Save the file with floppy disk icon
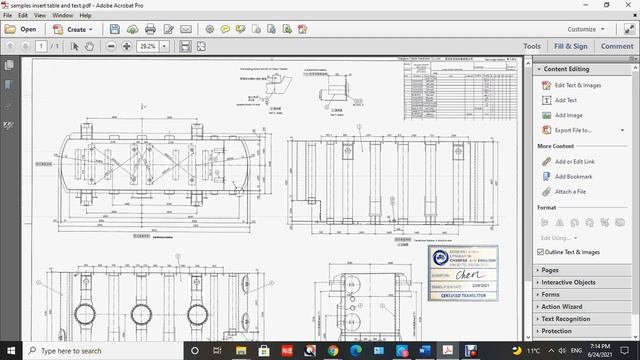This screenshot has width=640, height=360. (x=115, y=29)
